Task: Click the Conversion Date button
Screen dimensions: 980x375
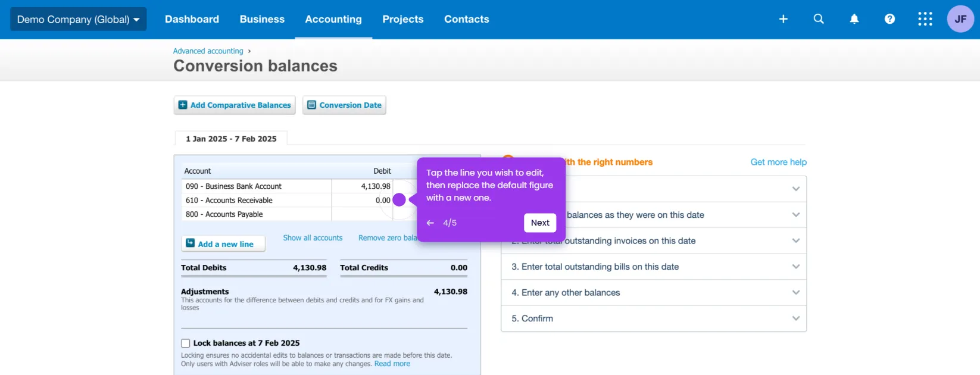Action: point(344,105)
